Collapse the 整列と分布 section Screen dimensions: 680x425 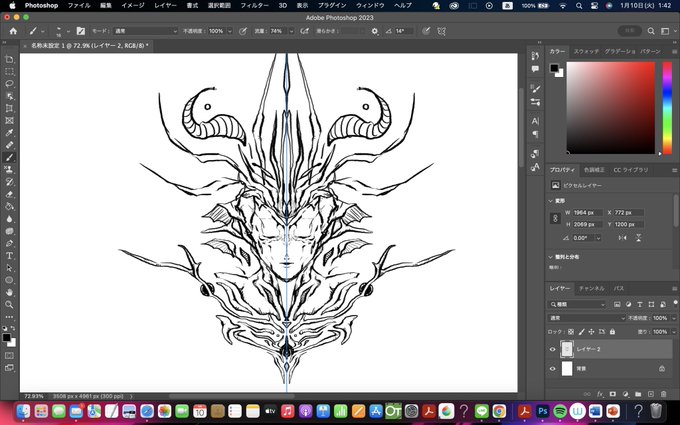[x=551, y=257]
